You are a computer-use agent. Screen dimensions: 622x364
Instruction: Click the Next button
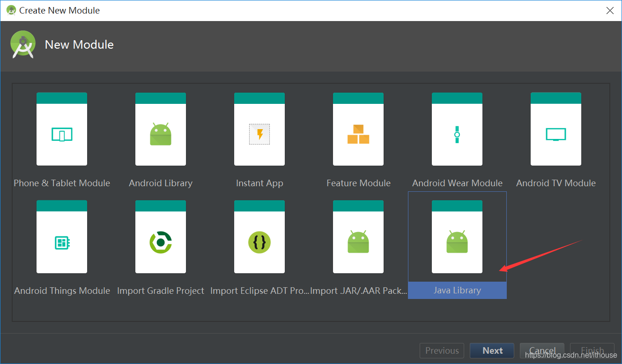[492, 350]
